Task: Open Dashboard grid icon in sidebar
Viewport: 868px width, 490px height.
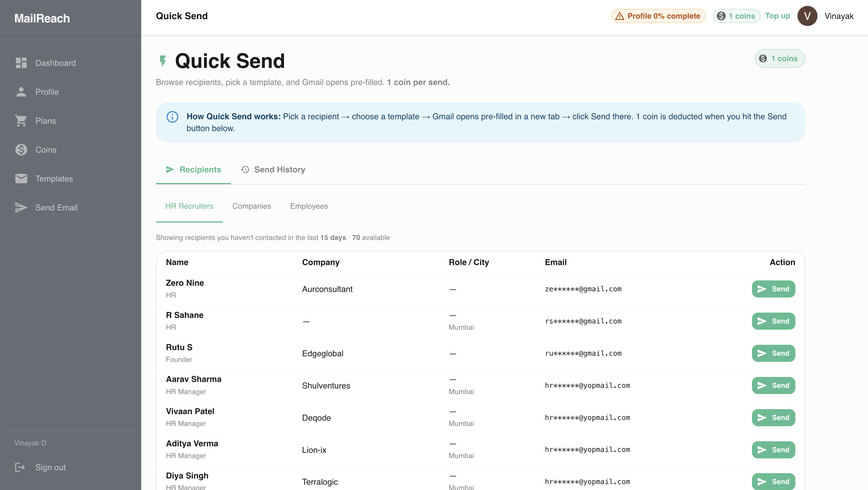Action: 21,63
